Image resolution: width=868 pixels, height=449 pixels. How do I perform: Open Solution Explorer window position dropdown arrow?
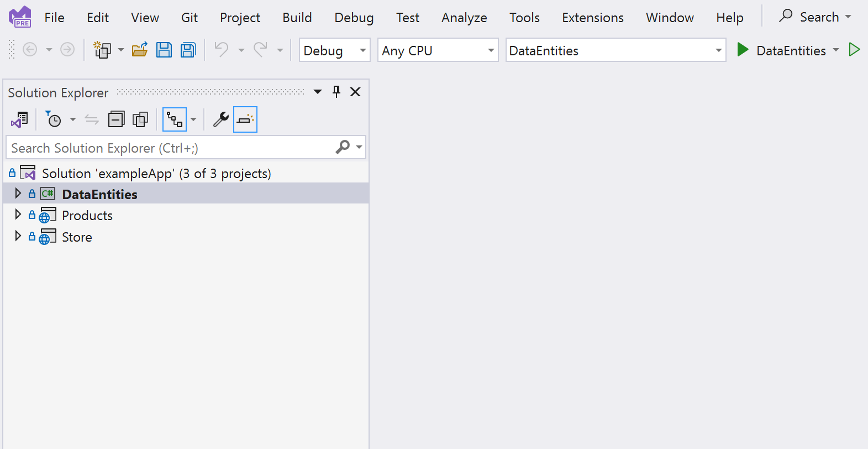pyautogui.click(x=318, y=92)
